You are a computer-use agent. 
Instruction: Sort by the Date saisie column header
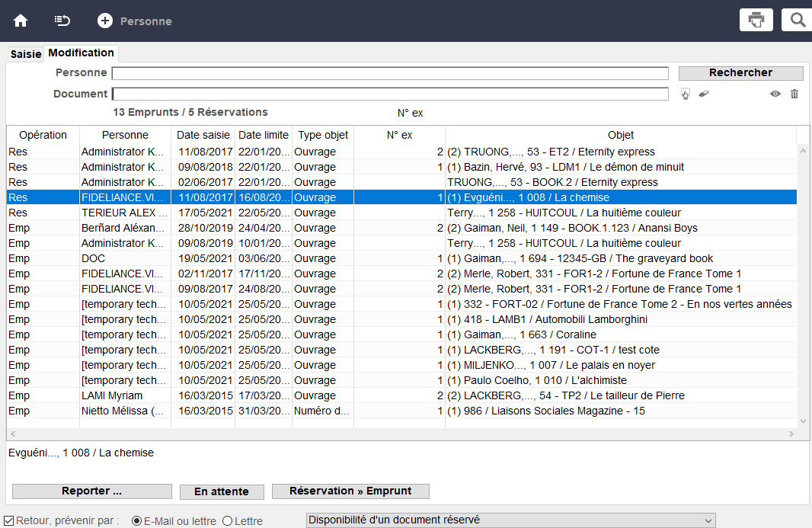pos(203,136)
